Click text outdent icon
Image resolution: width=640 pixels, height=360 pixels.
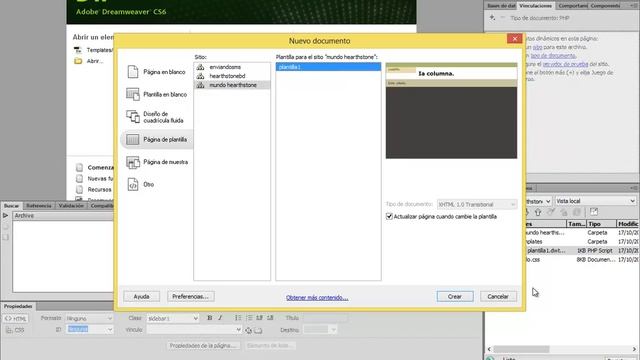coord(260,318)
